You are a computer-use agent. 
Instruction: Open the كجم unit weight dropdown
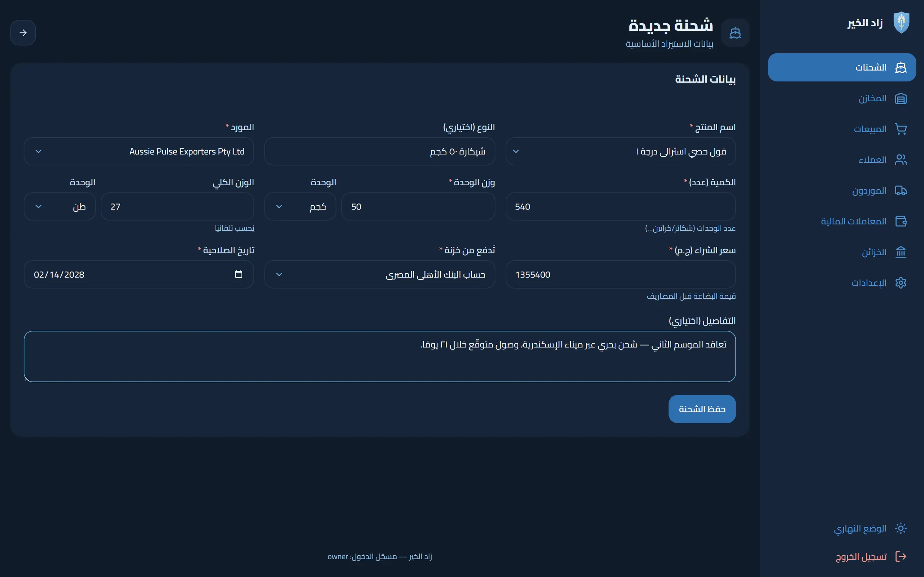(x=300, y=206)
